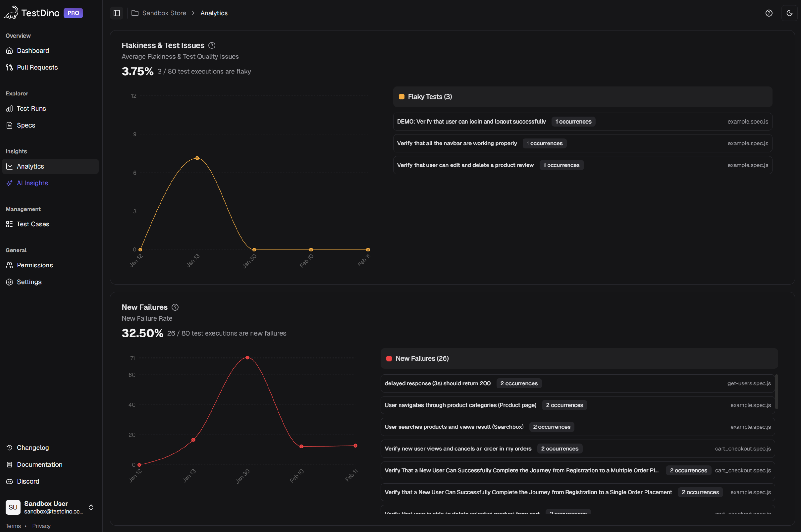Click the Specs file icon

(x=9, y=125)
